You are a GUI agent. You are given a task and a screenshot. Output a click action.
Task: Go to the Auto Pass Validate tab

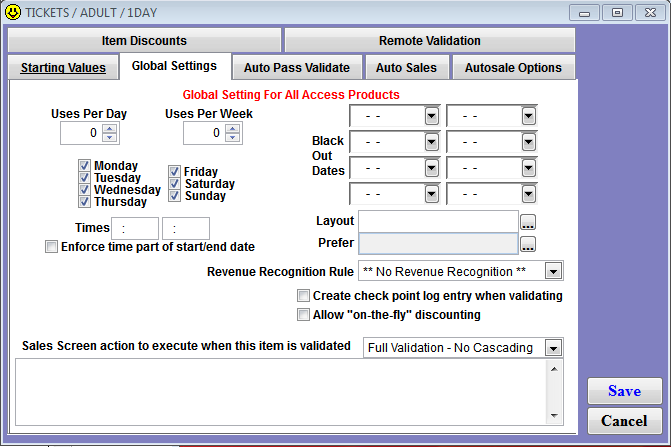tap(297, 68)
